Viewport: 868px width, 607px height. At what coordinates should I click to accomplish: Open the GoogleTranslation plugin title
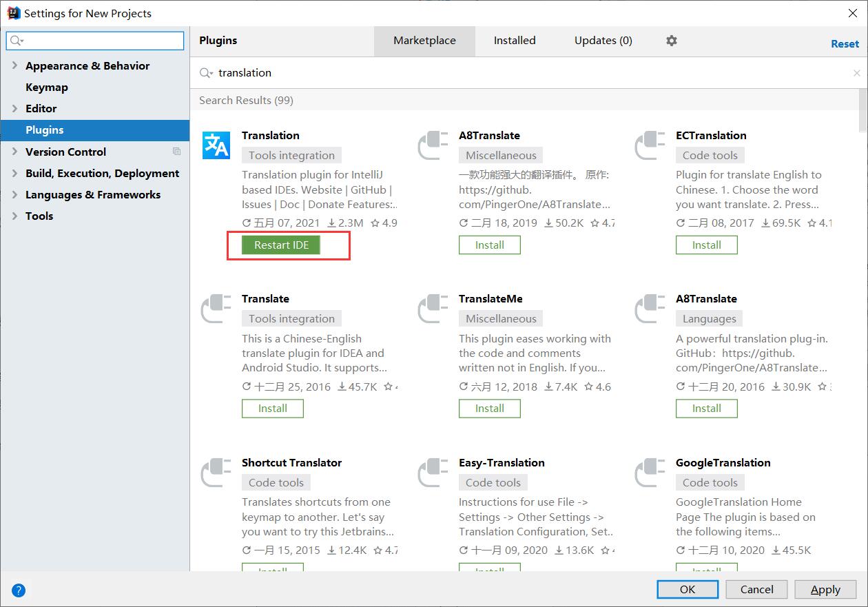tap(723, 463)
